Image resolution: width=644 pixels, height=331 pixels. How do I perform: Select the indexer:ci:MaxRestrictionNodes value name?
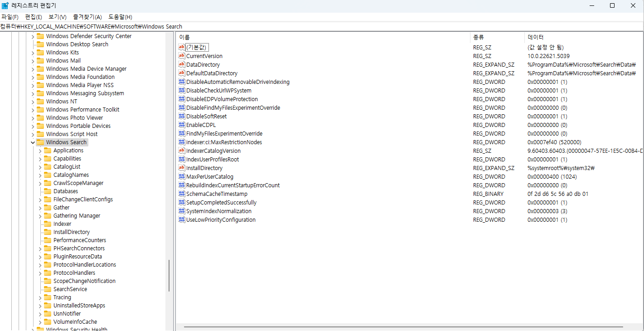(224, 142)
